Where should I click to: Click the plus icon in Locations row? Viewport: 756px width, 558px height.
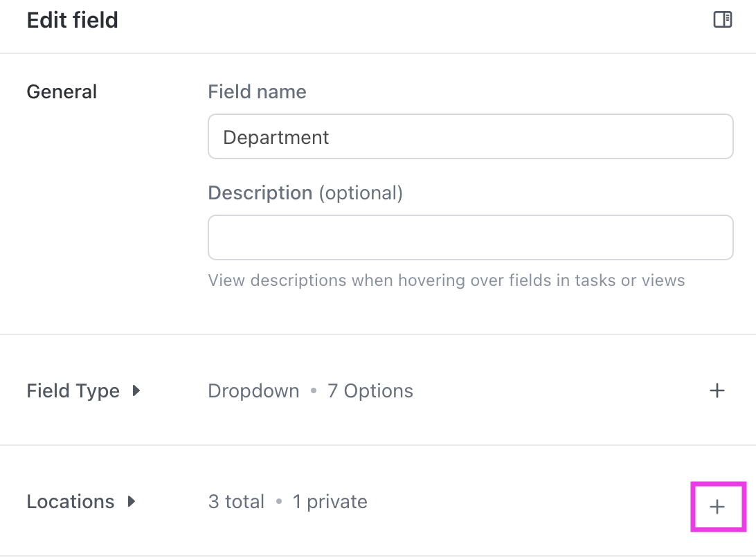coord(717,507)
